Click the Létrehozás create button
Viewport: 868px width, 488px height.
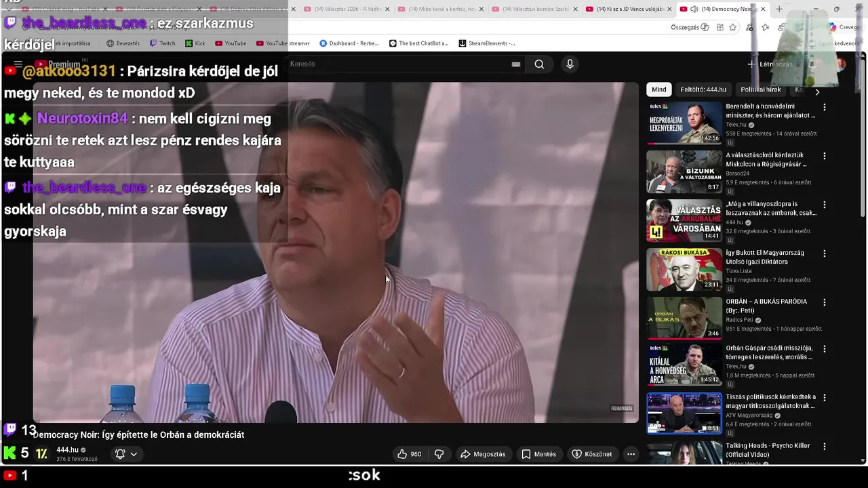(x=770, y=64)
